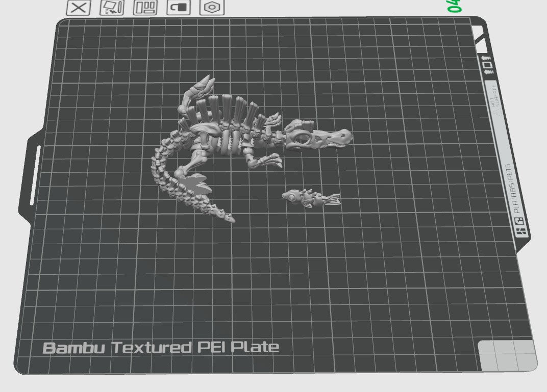Toggle the plate lock icon

(x=178, y=8)
